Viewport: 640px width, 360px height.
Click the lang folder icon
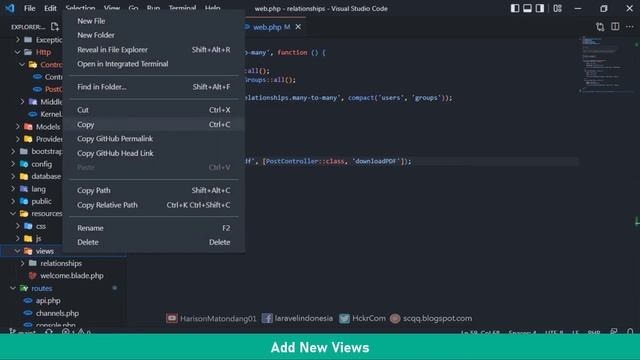pos(24,189)
